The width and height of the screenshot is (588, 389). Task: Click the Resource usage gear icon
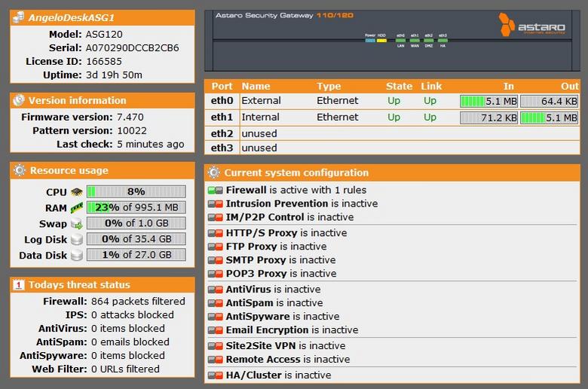click(x=19, y=170)
